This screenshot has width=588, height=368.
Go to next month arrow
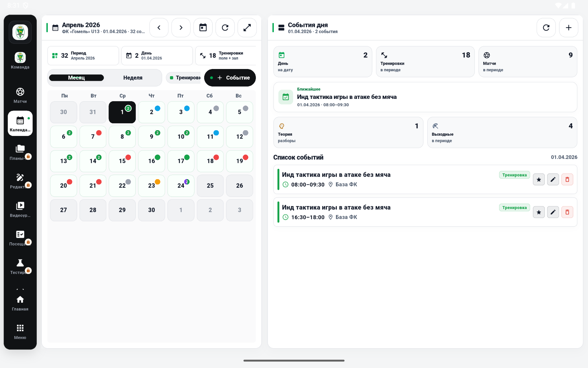tap(181, 28)
